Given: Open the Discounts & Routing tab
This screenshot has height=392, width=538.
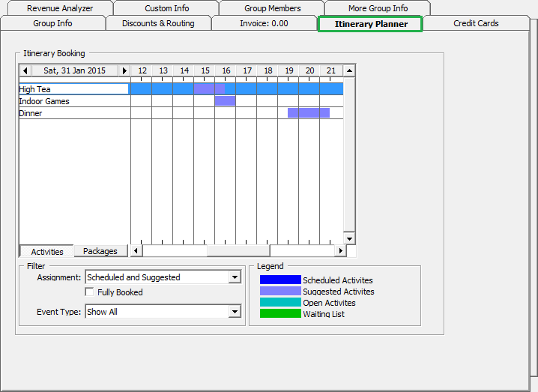Looking at the screenshot, I should click(158, 23).
